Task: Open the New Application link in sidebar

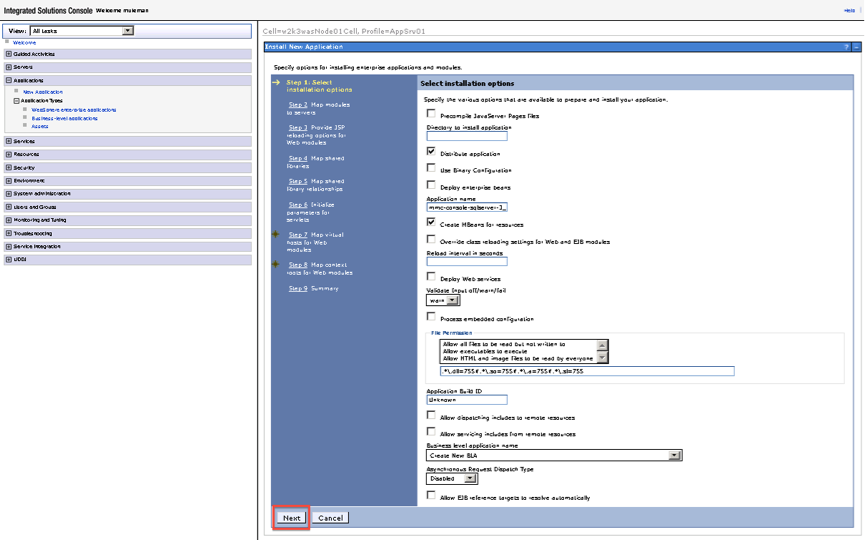Action: pyautogui.click(x=42, y=91)
